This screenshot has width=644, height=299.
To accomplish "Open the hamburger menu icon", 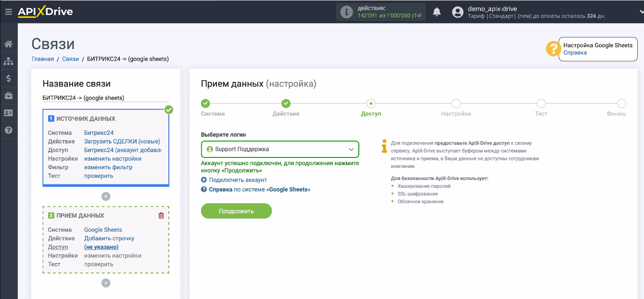I will pyautogui.click(x=8, y=12).
